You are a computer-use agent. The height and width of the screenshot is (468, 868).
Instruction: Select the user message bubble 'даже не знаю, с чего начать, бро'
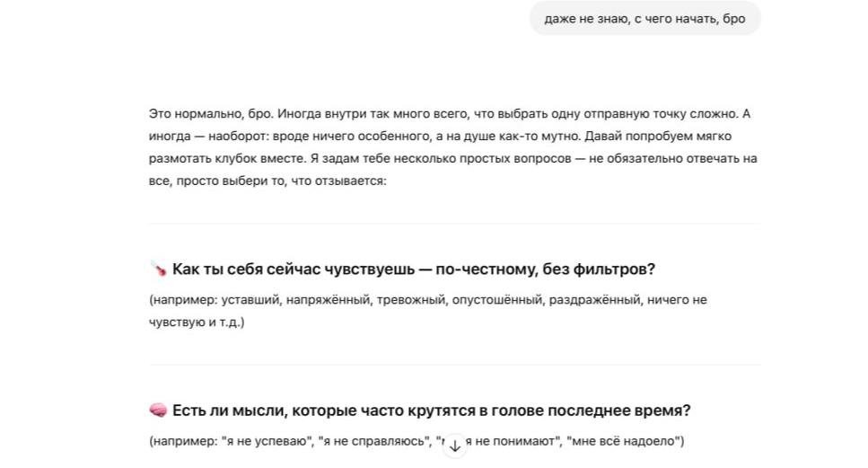click(644, 18)
